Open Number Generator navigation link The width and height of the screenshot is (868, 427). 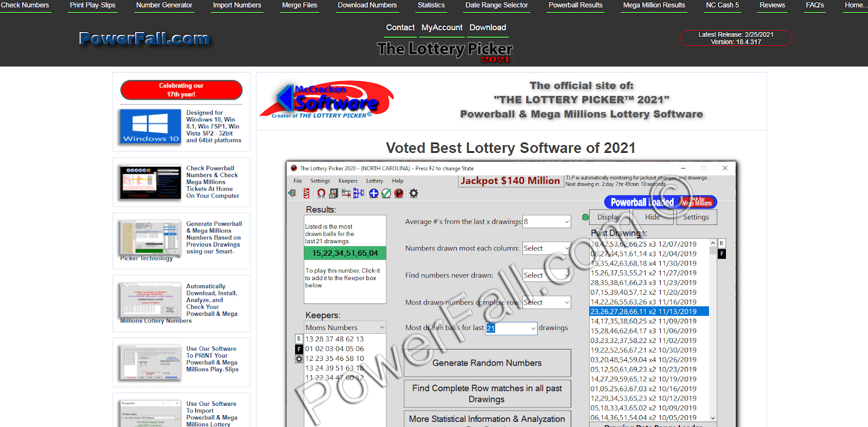164,5
